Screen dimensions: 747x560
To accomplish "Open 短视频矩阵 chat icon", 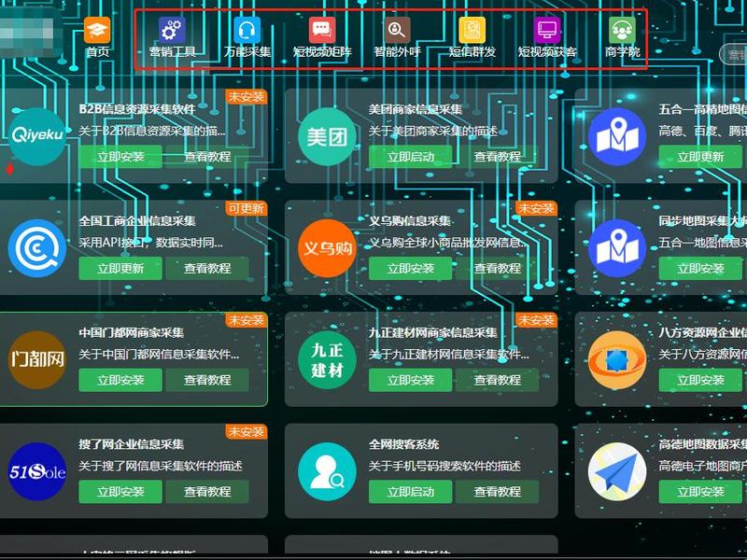I will [322, 30].
